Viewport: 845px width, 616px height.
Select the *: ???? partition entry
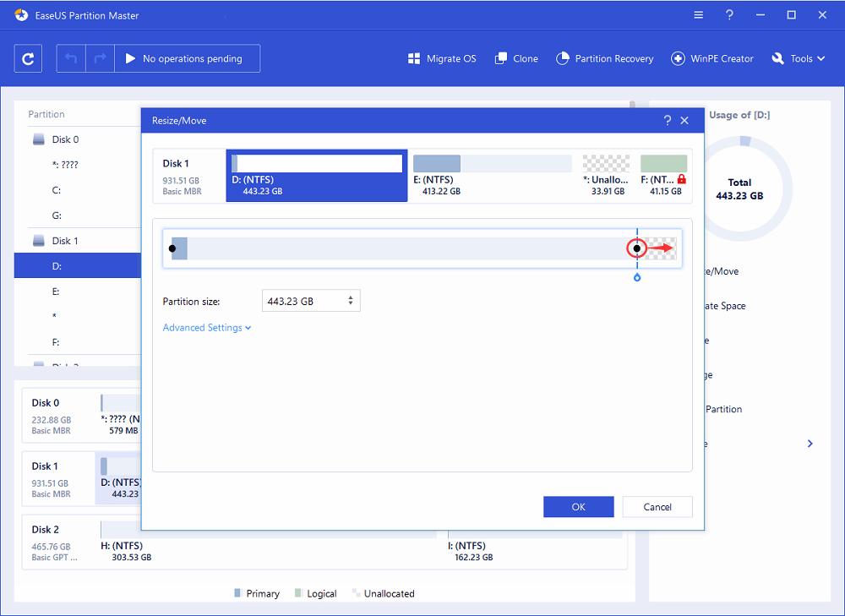pyautogui.click(x=65, y=165)
